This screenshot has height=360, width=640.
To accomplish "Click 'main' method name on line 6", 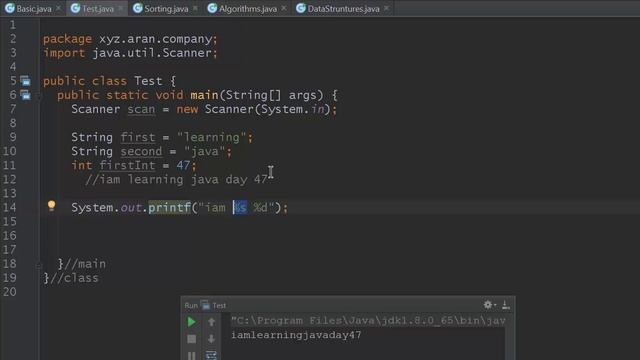I will click(x=204, y=95).
